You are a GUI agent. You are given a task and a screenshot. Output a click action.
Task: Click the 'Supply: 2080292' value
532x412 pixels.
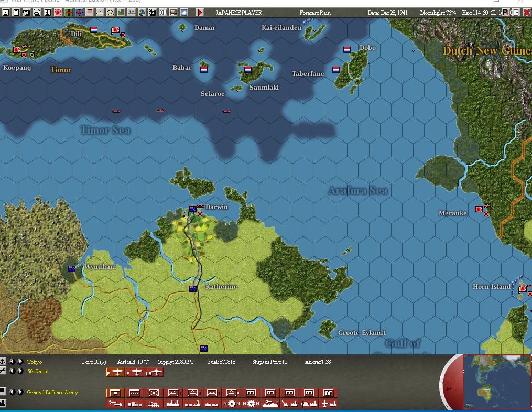pyautogui.click(x=176, y=362)
